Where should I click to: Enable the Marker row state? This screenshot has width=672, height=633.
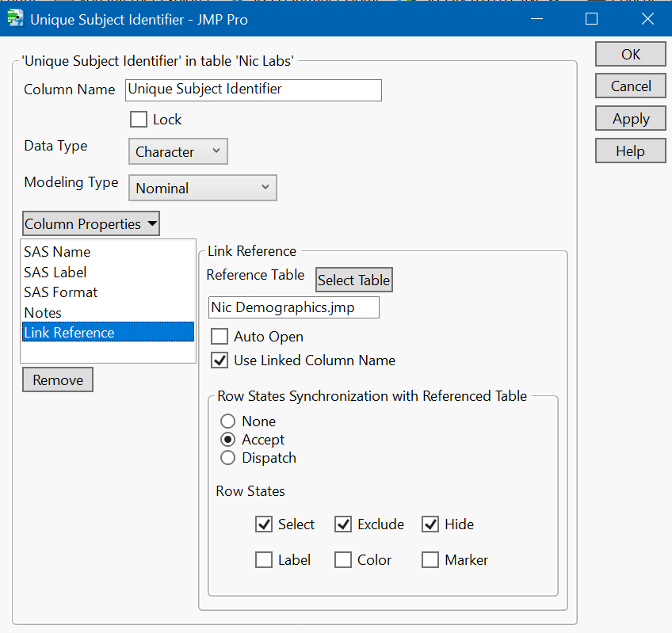pos(430,559)
